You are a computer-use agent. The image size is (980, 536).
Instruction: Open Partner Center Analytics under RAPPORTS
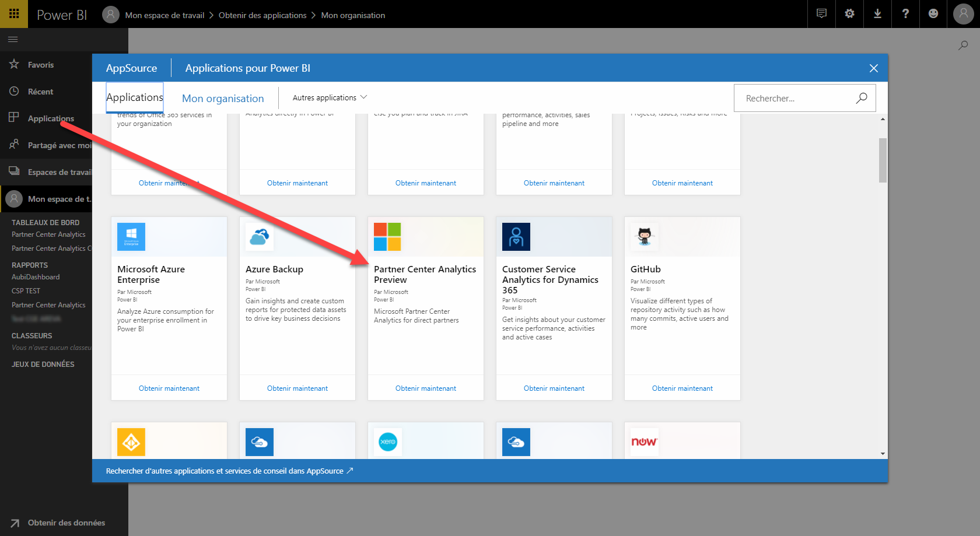tap(48, 305)
